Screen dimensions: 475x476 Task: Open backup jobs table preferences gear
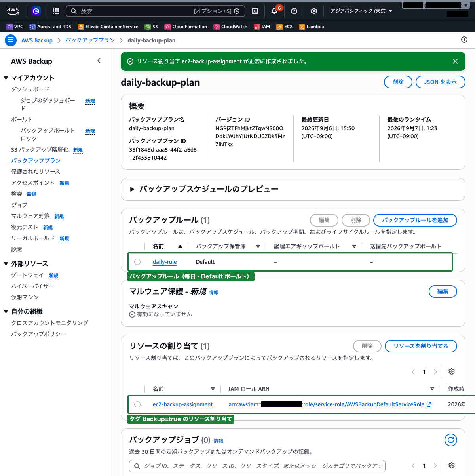point(452,465)
